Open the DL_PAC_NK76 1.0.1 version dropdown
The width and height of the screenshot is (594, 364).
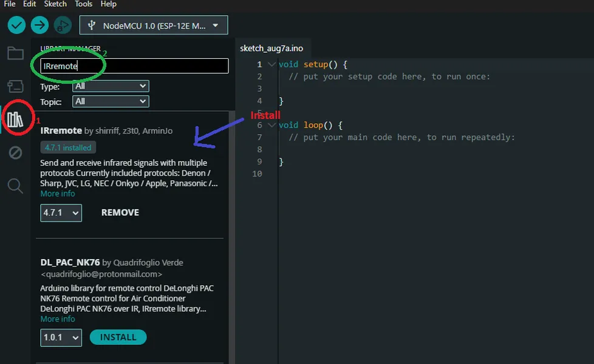61,337
